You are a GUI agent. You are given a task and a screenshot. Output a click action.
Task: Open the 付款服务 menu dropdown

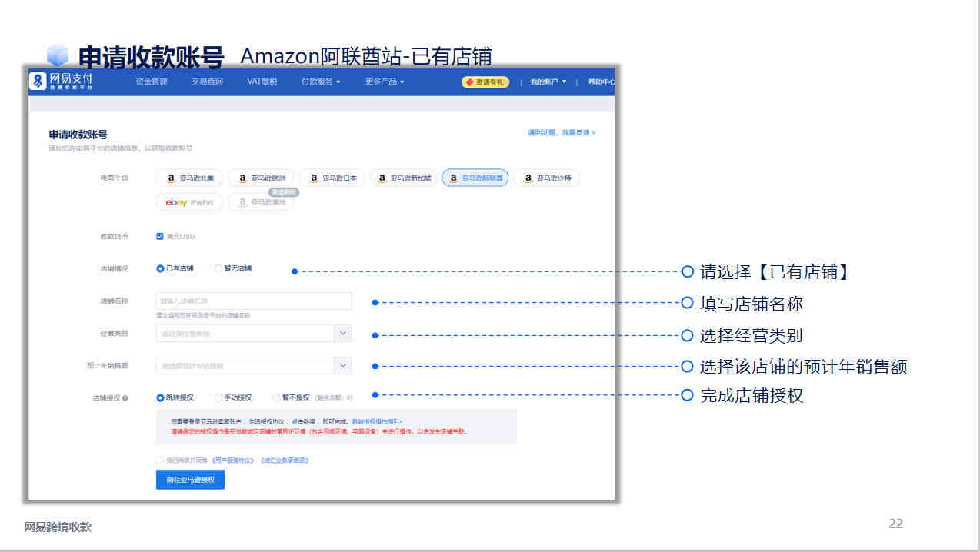321,81
